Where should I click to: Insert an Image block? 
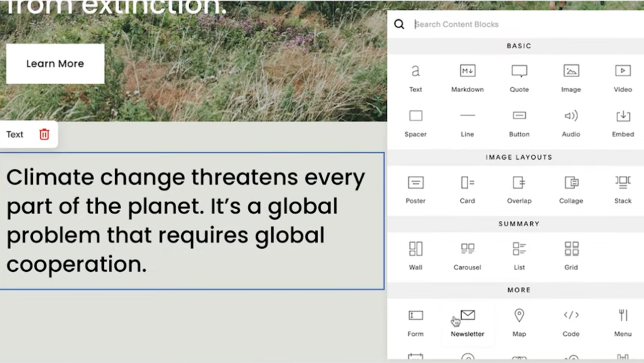point(571,78)
